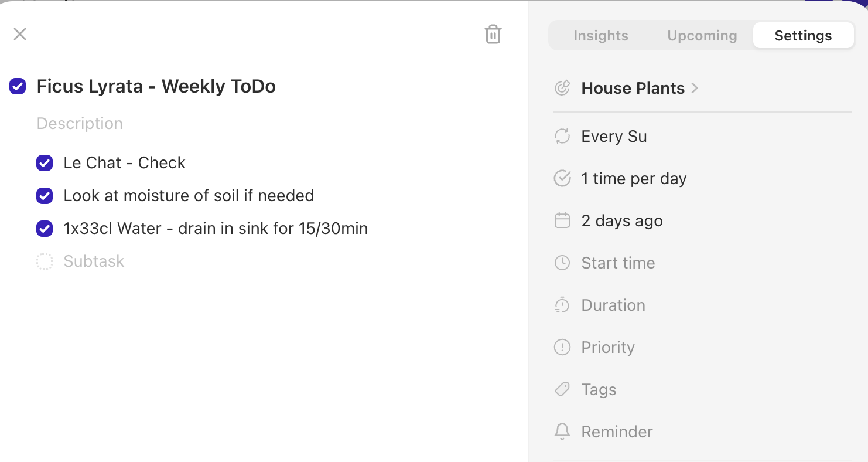Open the 1 time per day goal selector
Viewport: 868px width, 462px height.
634,179
